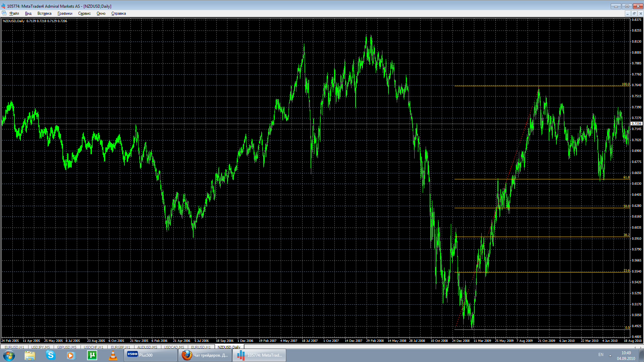Click the NZDUSD,Daily OHLC header text
644x362 pixels.
[35, 21]
